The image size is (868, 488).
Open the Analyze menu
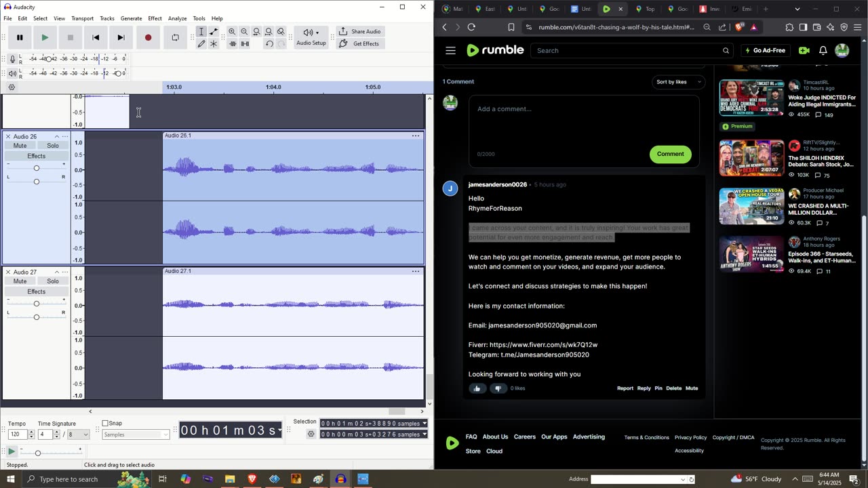pyautogui.click(x=177, y=18)
